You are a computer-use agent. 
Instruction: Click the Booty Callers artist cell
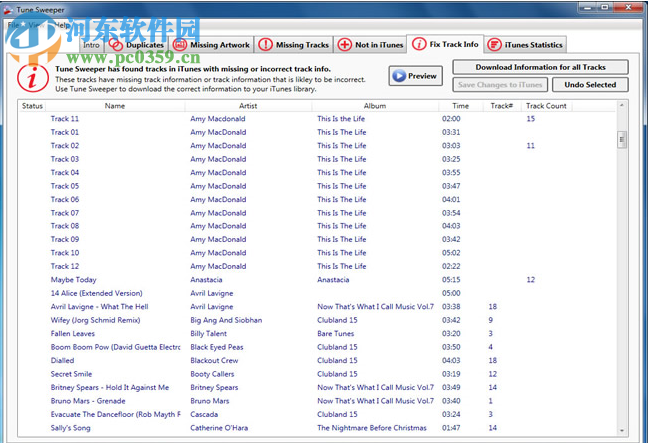point(212,374)
